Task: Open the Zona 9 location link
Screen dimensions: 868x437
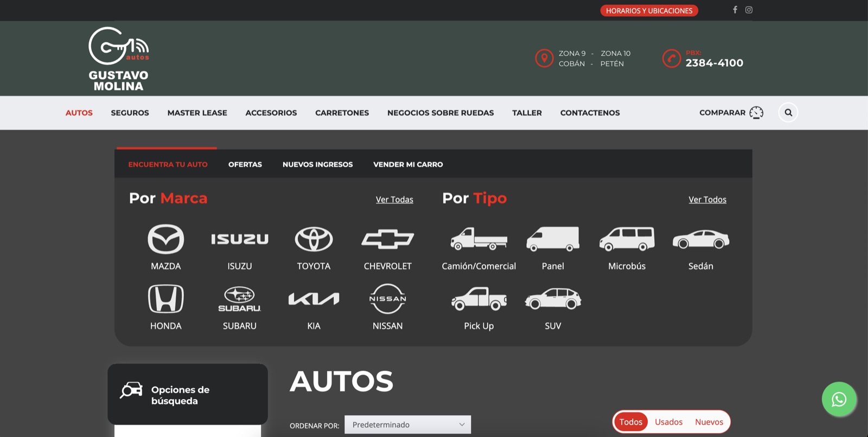Action: (572, 53)
